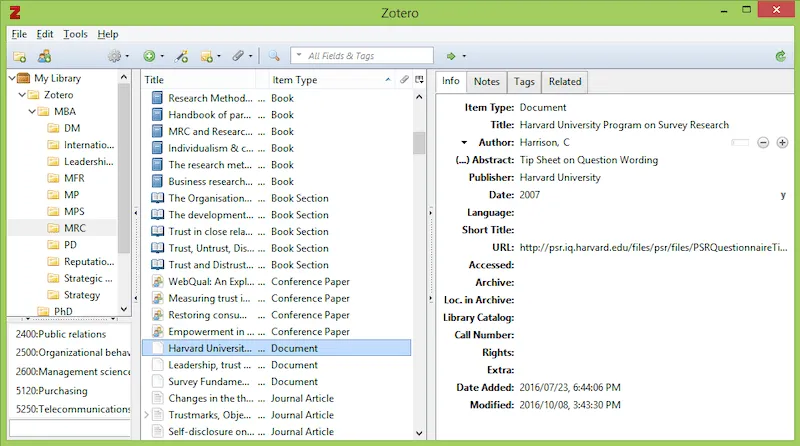This screenshot has width=800, height=446.
Task: Select the Info tab
Action: tap(451, 81)
